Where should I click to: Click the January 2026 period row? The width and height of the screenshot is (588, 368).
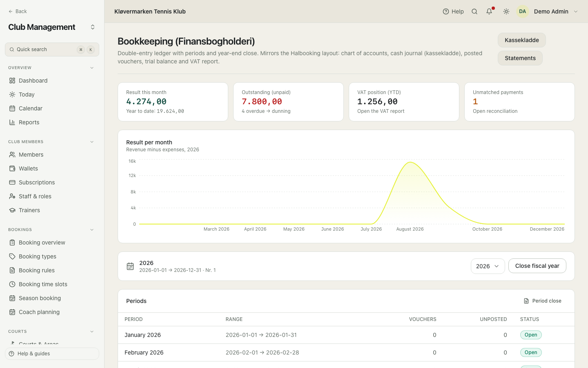pyautogui.click(x=346, y=335)
